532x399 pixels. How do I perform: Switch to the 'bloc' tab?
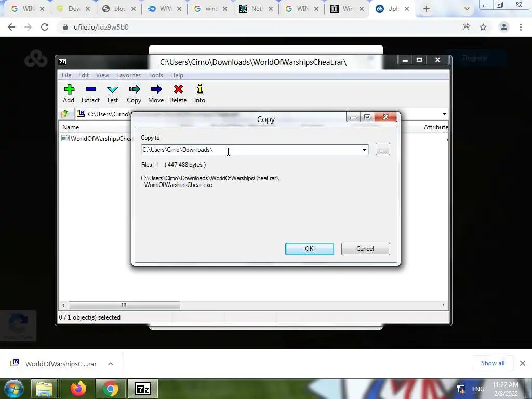coord(119,9)
